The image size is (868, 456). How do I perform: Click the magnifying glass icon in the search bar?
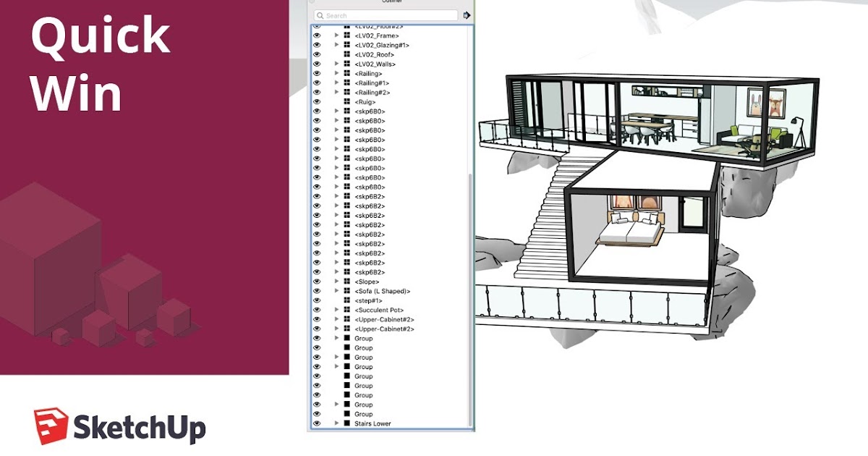click(x=320, y=15)
